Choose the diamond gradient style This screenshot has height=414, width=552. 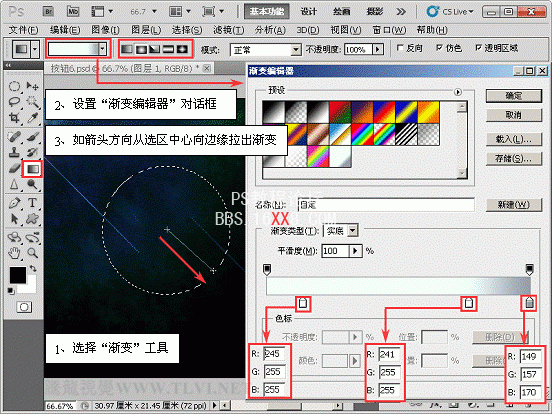183,49
